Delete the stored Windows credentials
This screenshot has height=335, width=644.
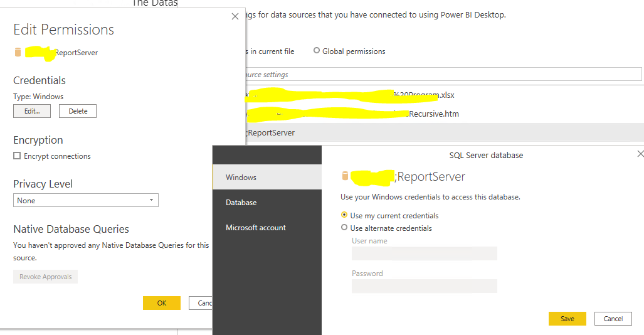point(78,111)
